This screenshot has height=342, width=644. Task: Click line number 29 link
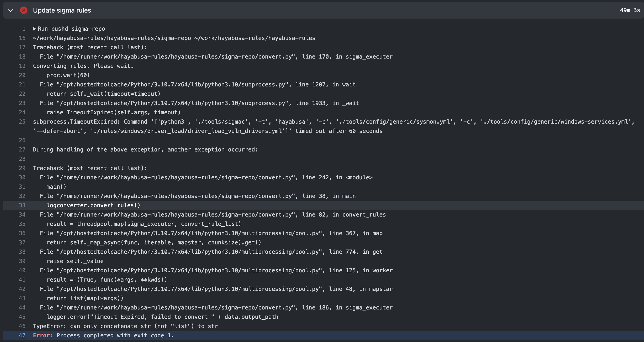(22, 168)
